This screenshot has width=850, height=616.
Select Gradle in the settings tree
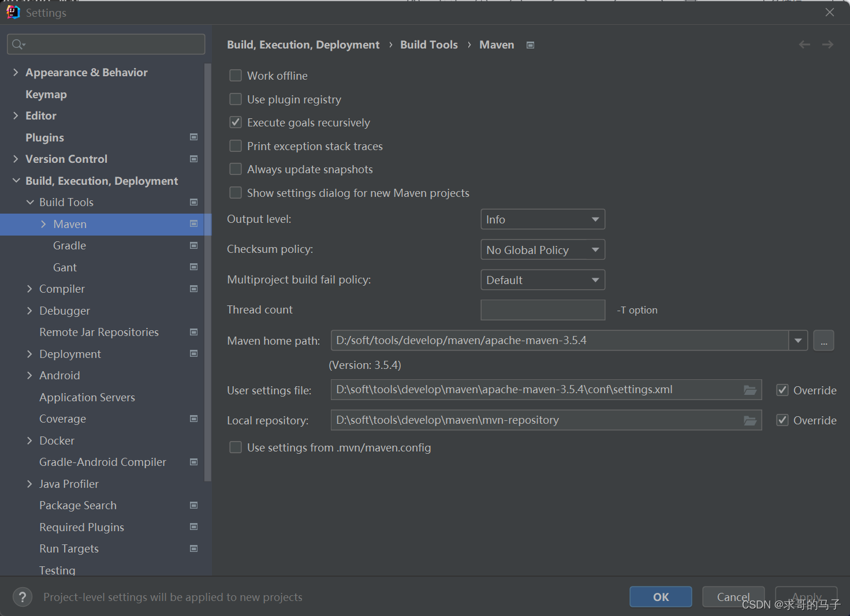coord(70,245)
